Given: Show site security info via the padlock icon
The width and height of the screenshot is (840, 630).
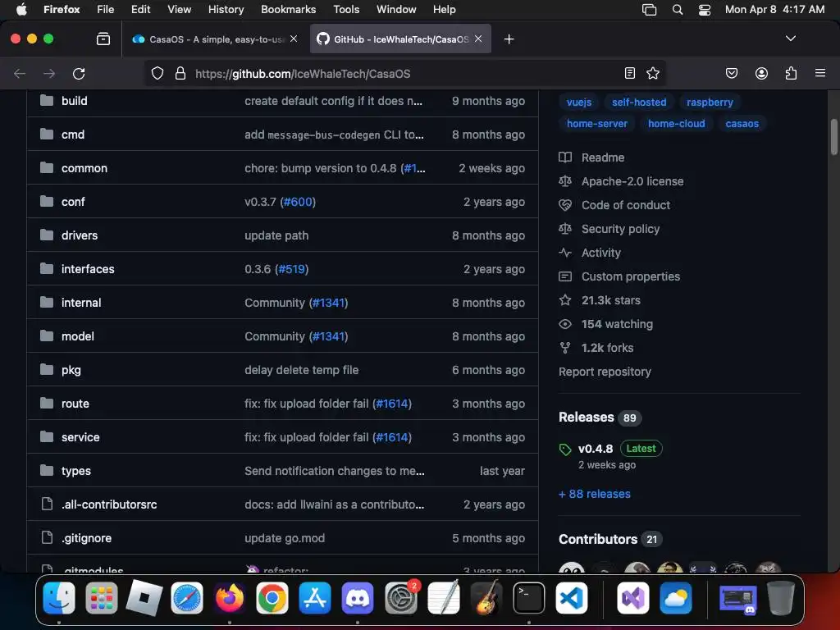Looking at the screenshot, I should pos(180,73).
